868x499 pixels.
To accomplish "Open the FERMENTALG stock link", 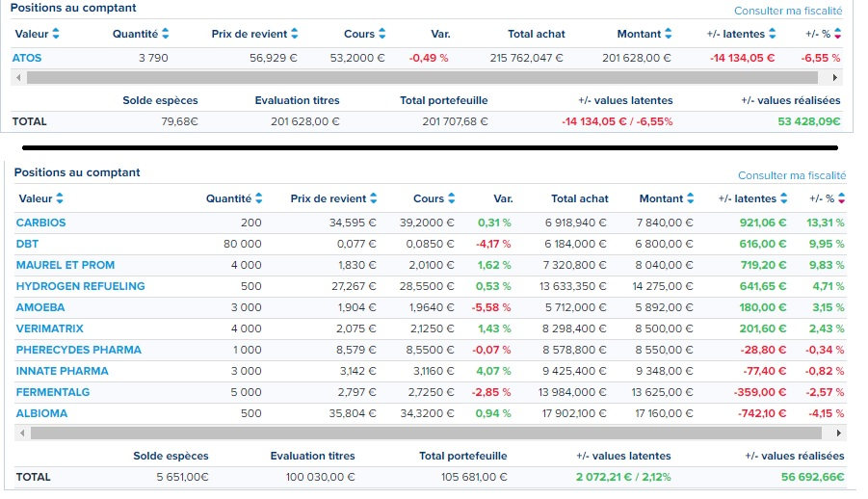I will [53, 392].
